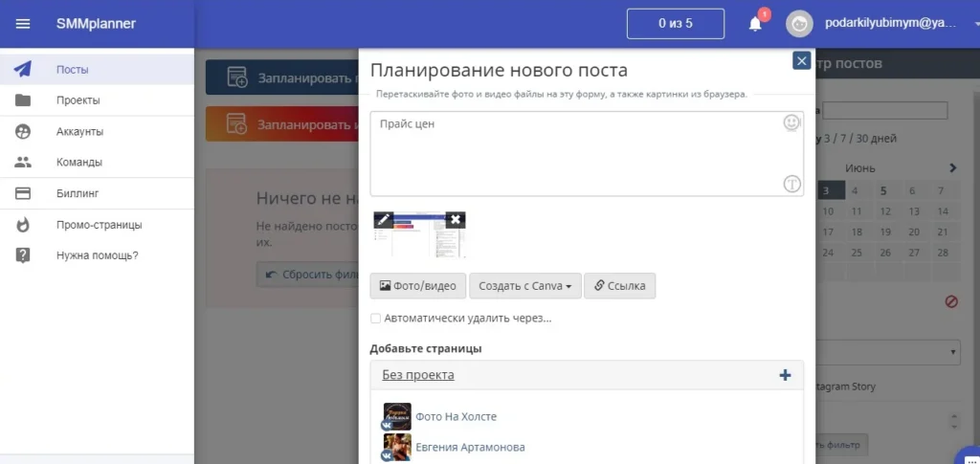The image size is (980, 464).
Task: Click the plus icon in Без проекта
Action: click(x=785, y=375)
